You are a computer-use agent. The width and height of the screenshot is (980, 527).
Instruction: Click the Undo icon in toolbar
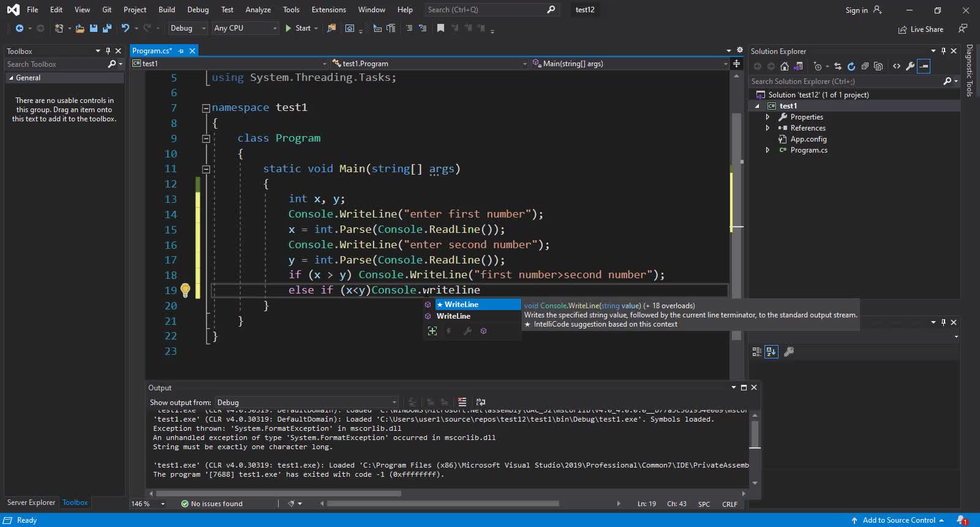[125, 28]
